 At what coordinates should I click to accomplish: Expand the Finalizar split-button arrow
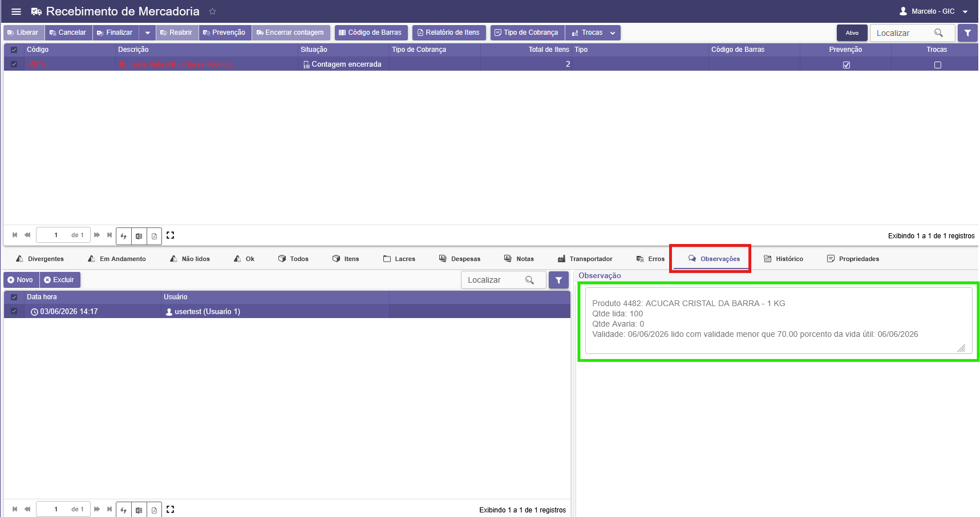point(147,32)
